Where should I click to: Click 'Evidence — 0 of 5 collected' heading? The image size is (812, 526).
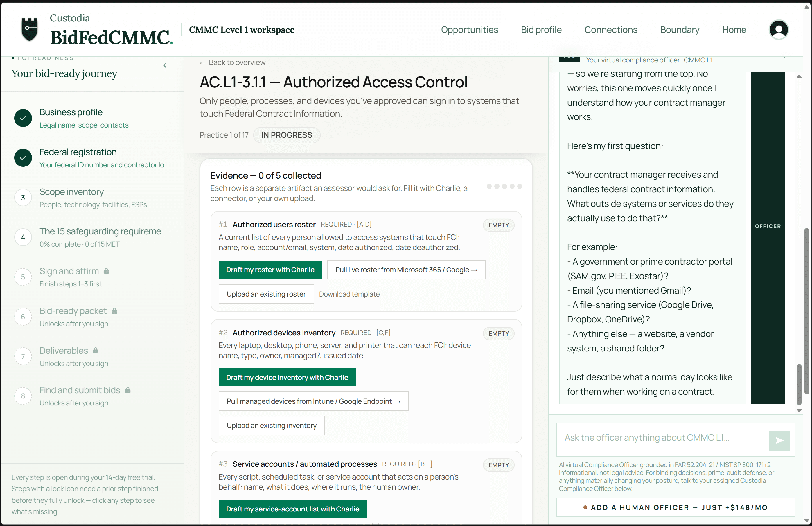(x=265, y=175)
